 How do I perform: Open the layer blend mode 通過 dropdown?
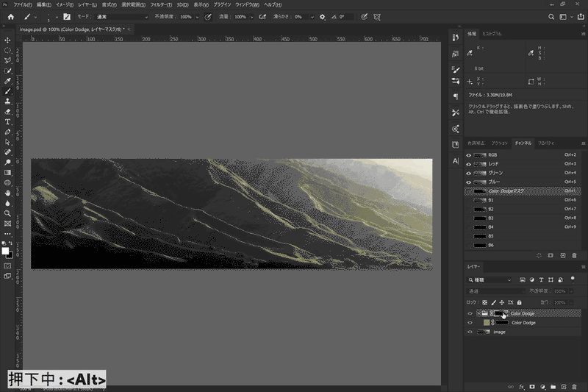(496, 291)
